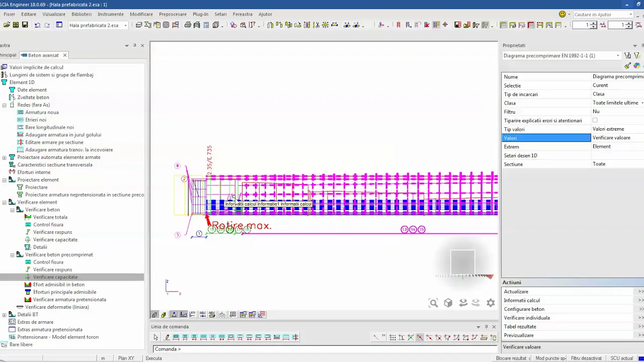Switch to the Beton avansat tab
Screen dimensions: 644x362
pos(43,55)
